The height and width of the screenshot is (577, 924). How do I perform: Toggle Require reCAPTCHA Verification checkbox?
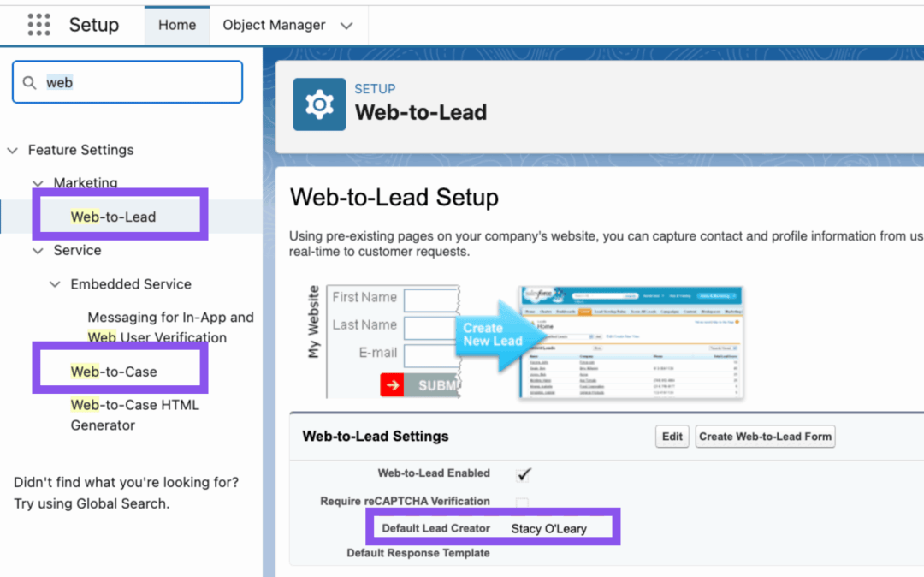pyautogui.click(x=522, y=503)
